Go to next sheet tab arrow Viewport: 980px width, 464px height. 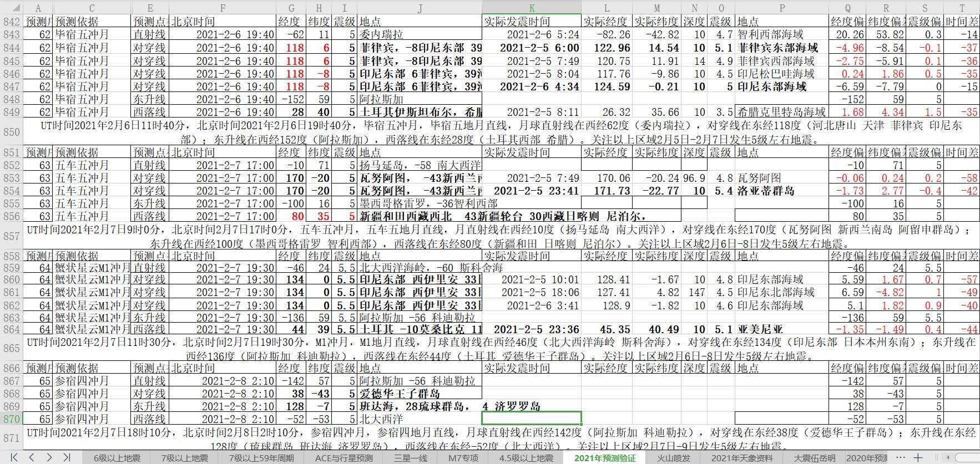[49, 457]
